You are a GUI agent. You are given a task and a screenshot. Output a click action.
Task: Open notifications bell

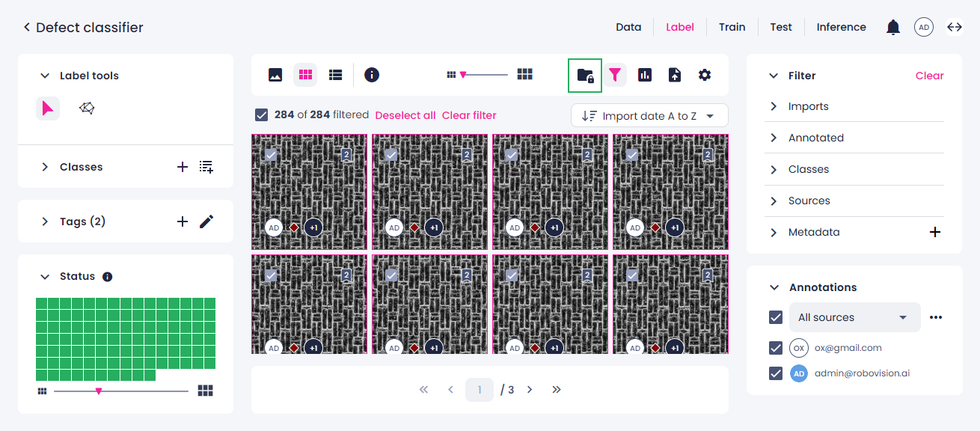(x=892, y=28)
